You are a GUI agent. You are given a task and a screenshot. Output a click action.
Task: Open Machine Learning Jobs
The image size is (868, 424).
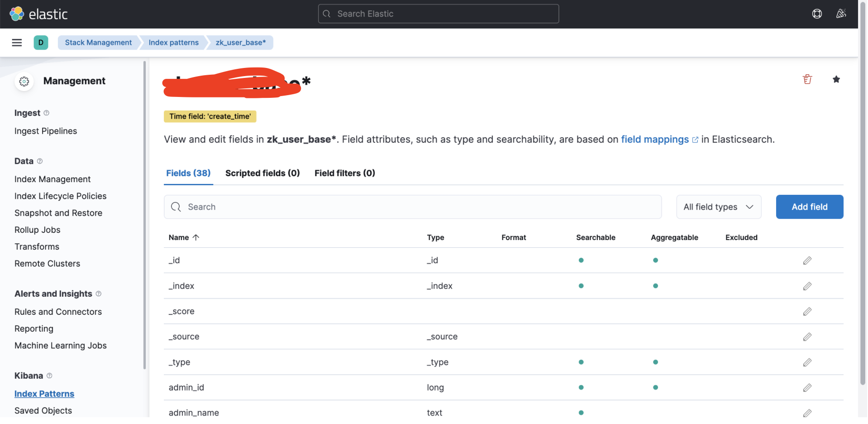pos(61,346)
